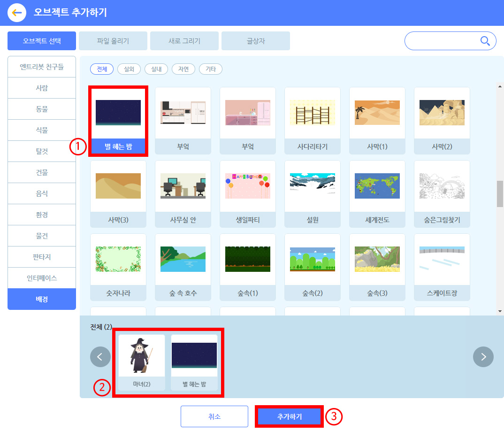504x431 pixels.
Task: Filter backgrounds by 자연
Action: (183, 69)
